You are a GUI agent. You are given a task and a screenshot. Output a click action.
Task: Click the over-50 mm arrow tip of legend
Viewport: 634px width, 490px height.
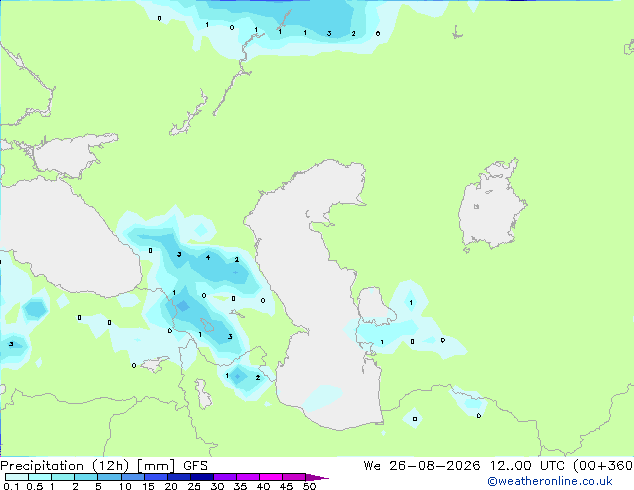click(x=317, y=477)
